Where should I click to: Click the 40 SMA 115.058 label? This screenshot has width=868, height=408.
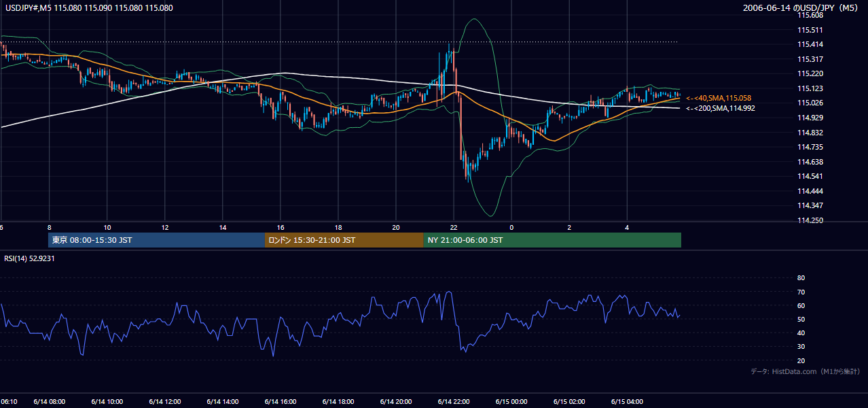tap(719, 98)
